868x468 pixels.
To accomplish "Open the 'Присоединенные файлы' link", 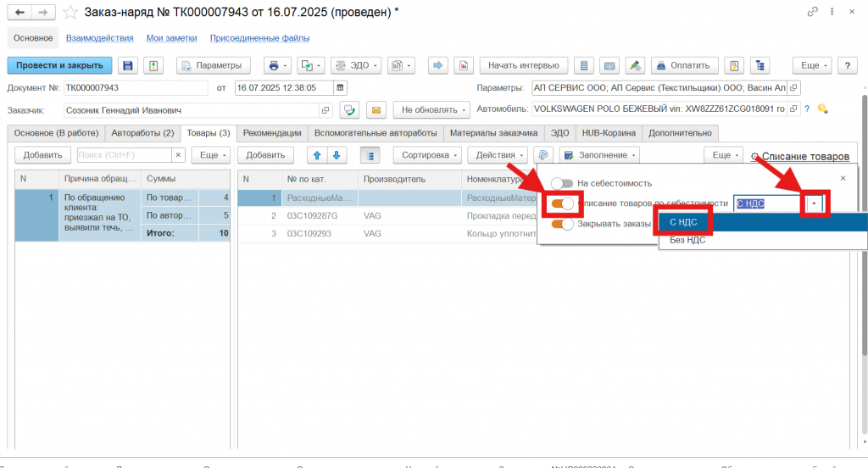I will pyautogui.click(x=259, y=38).
